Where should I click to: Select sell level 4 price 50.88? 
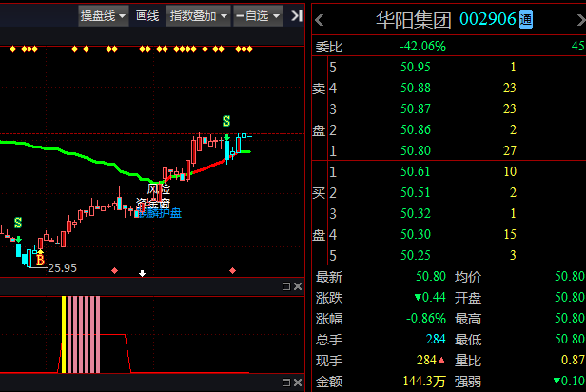coord(416,88)
